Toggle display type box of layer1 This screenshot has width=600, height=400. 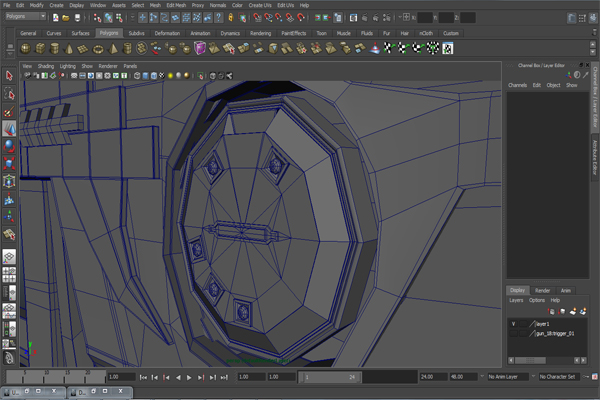[523, 324]
